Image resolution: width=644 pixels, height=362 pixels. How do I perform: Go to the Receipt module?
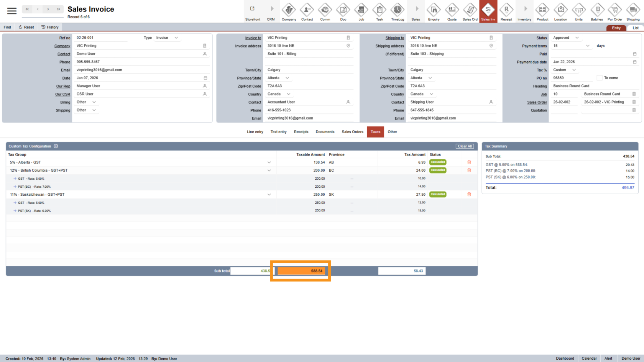506,11
